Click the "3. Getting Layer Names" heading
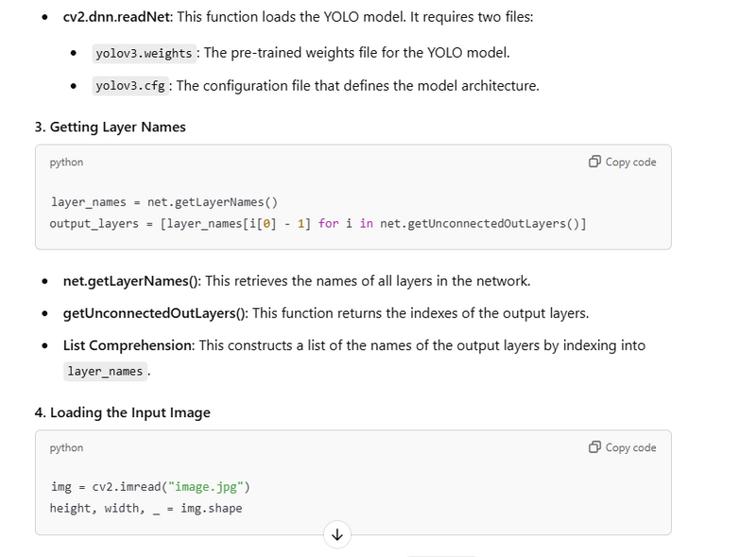This screenshot has width=756, height=557. (x=117, y=127)
